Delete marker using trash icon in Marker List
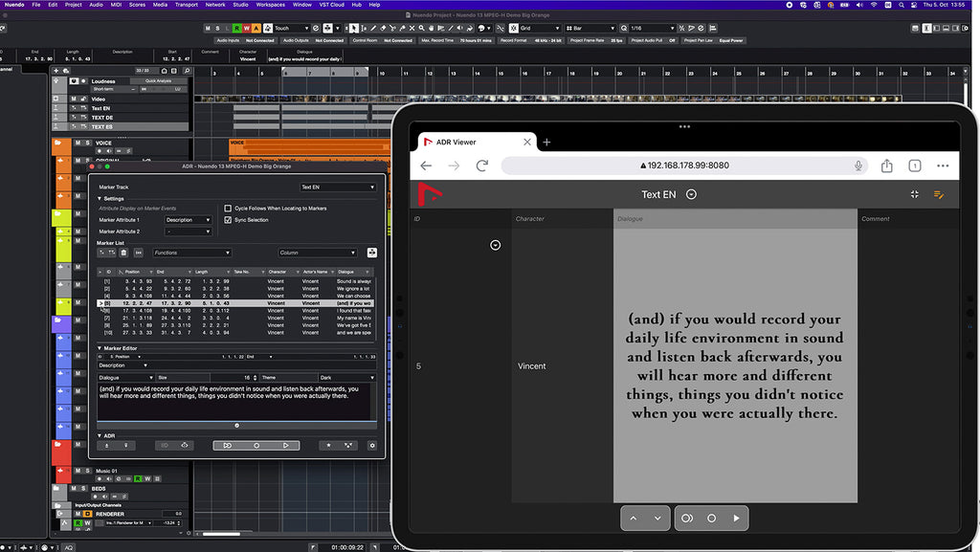Screen dimensions: 980x552 [123, 253]
